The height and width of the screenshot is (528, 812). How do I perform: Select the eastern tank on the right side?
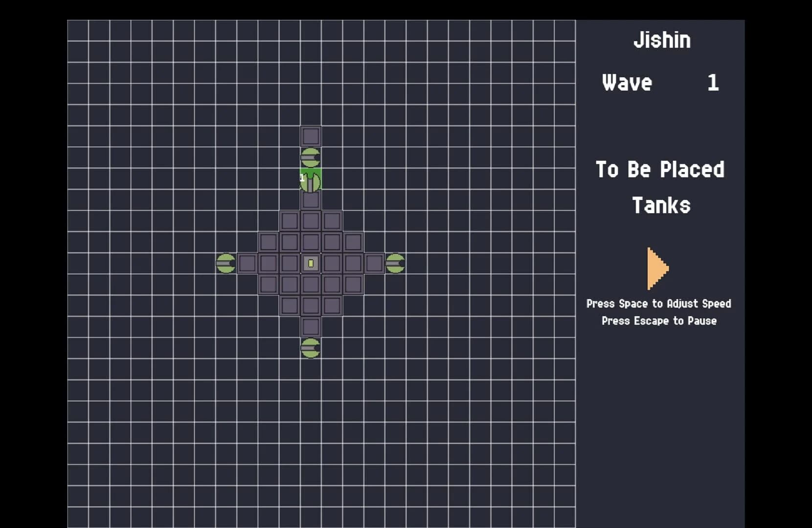(395, 263)
